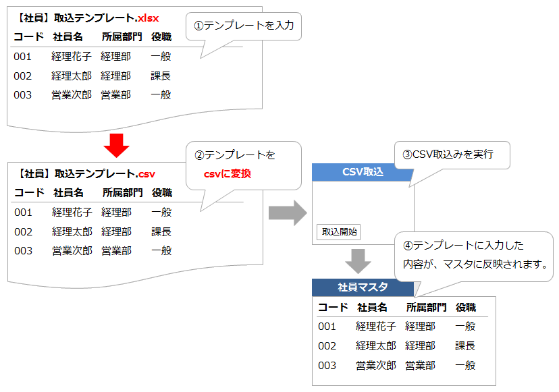Select code 003 in the xlsx template
This screenshot has width=559, height=392.
(22, 95)
